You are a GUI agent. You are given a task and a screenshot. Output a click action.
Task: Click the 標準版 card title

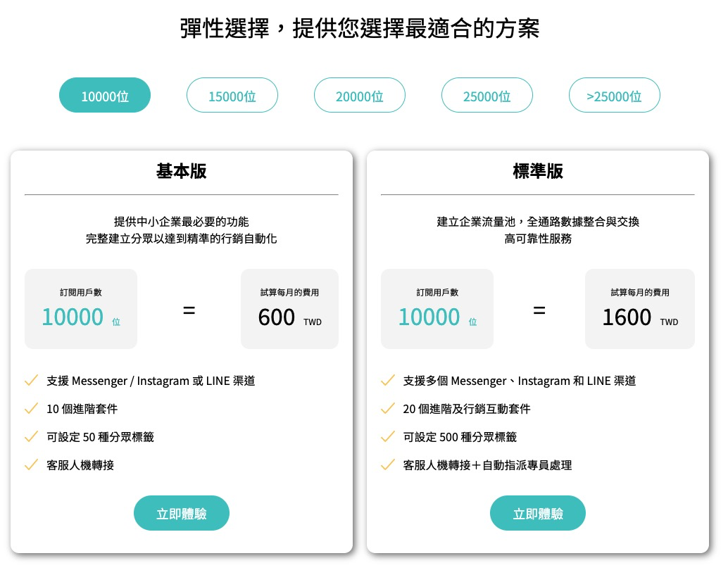[538, 171]
